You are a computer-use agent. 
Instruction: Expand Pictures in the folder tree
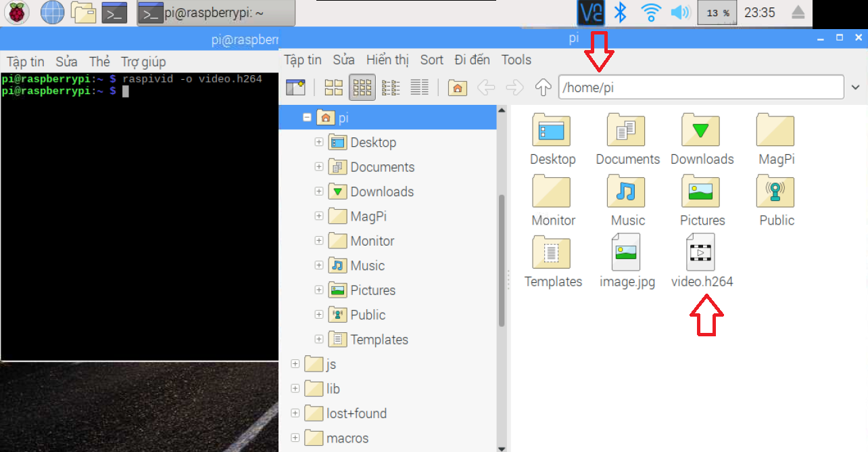[x=319, y=290]
